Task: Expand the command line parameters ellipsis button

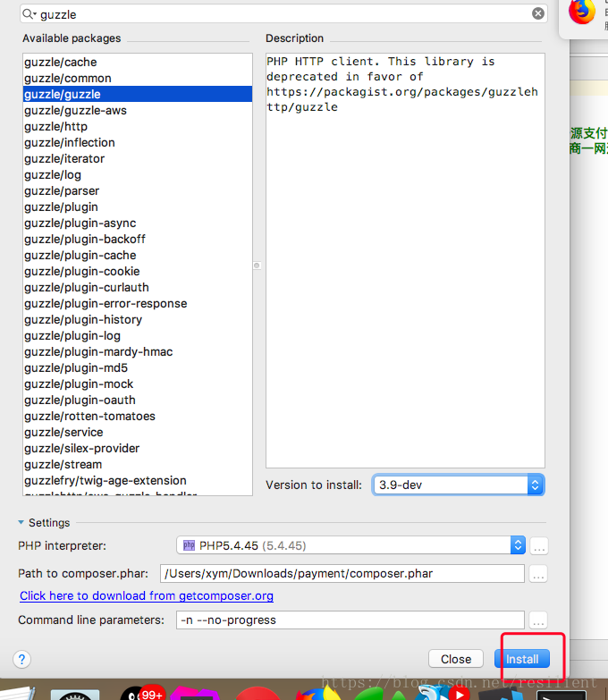Action: [538, 620]
